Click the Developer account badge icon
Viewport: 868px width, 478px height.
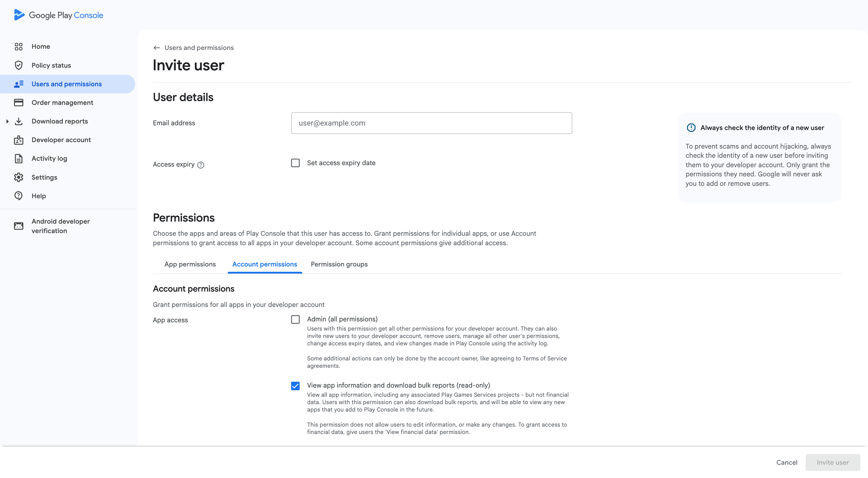(x=19, y=140)
